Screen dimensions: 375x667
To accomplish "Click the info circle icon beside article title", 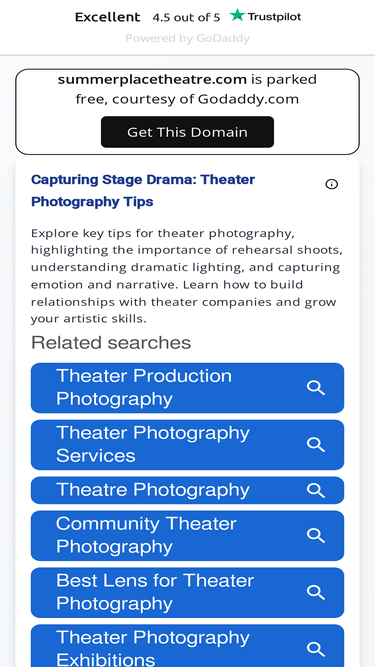I will (x=332, y=184).
